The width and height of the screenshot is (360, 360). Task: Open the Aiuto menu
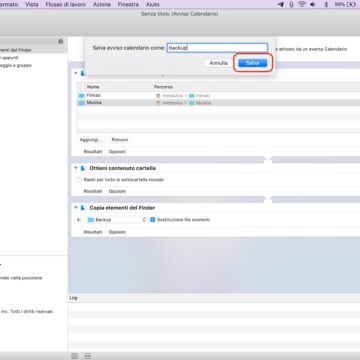153,4
